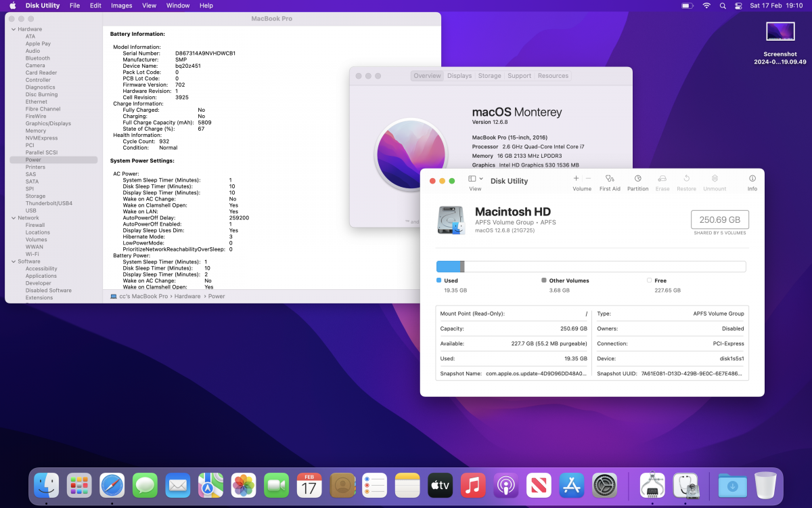Open Notes from the Dock
Image resolution: width=812 pixels, height=508 pixels.
click(408, 485)
